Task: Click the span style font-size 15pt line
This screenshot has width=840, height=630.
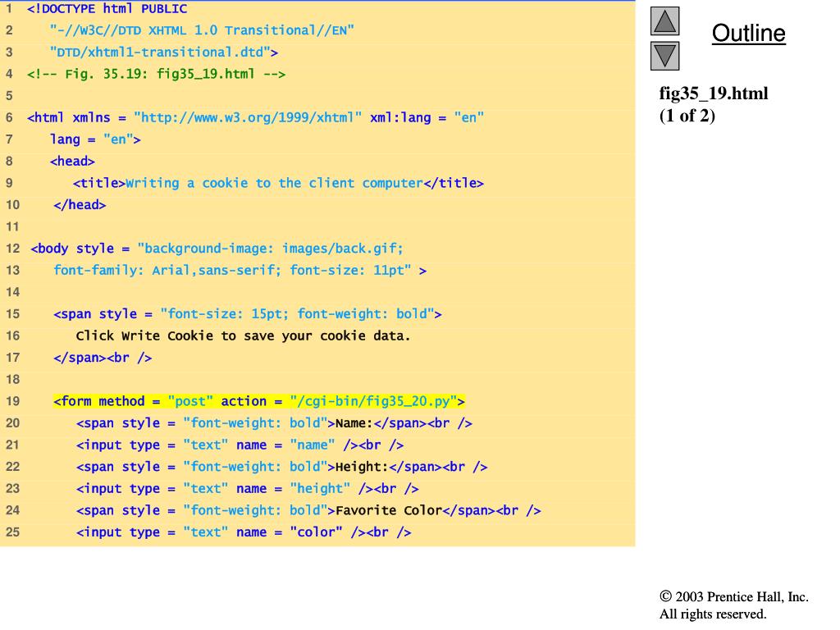Action: point(248,314)
